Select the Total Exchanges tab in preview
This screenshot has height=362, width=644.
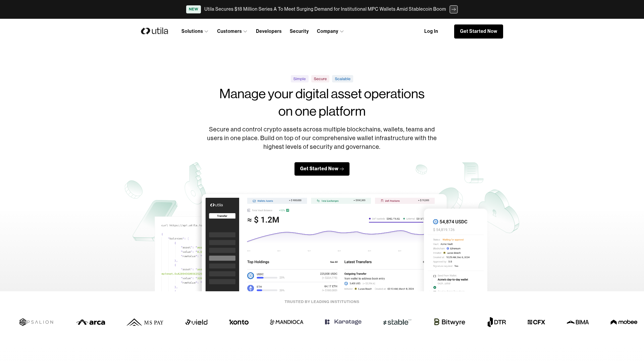(x=341, y=201)
